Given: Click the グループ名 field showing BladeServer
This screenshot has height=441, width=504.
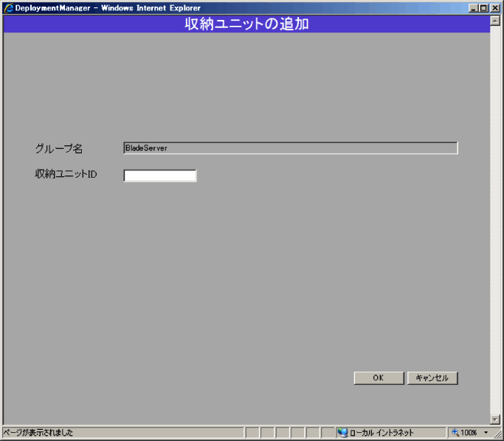Looking at the screenshot, I should pos(291,148).
